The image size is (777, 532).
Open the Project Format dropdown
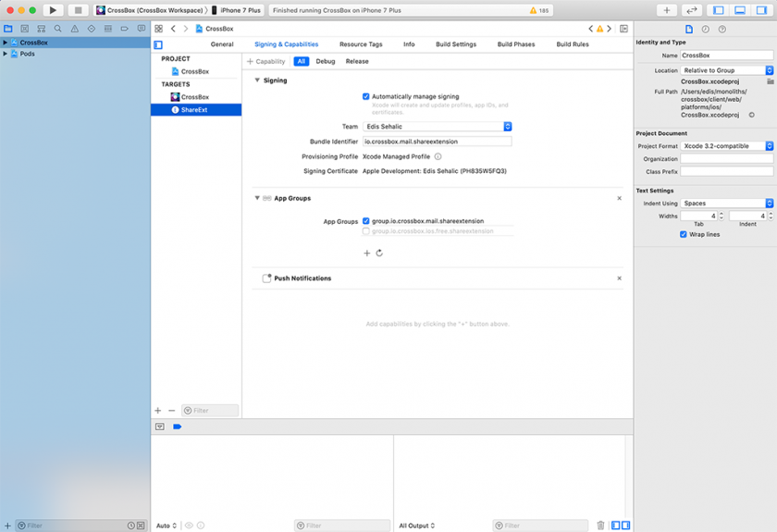pos(726,146)
